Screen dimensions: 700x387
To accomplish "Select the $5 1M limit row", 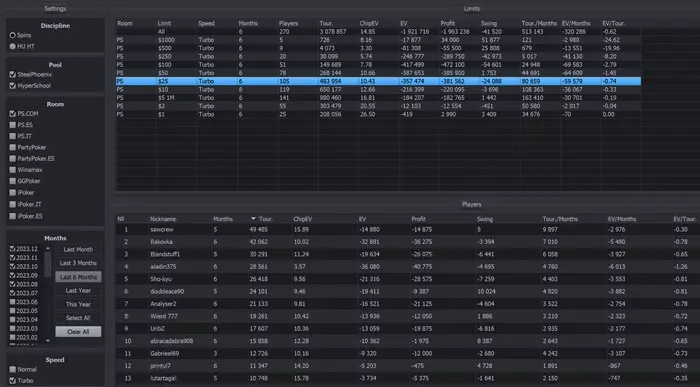I will 379,98.
